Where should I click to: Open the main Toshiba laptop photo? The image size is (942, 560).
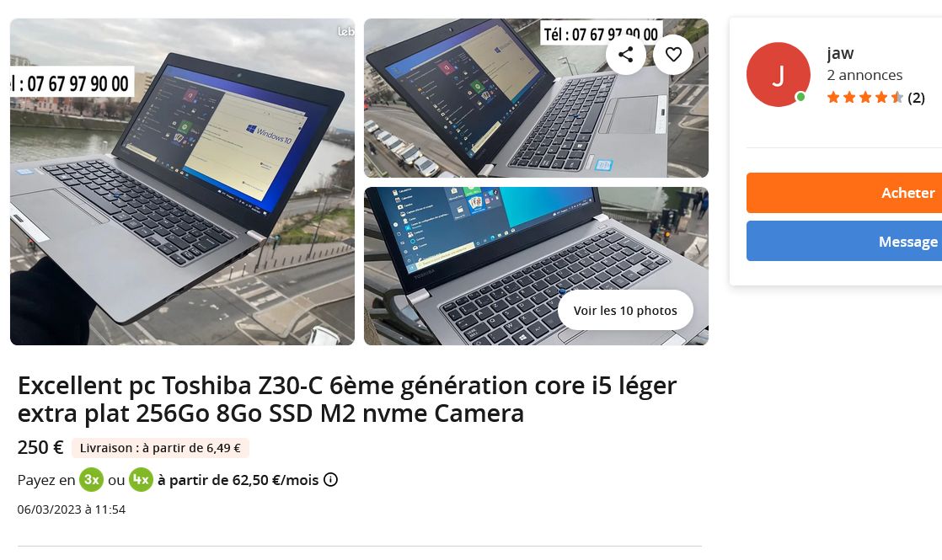[182, 182]
